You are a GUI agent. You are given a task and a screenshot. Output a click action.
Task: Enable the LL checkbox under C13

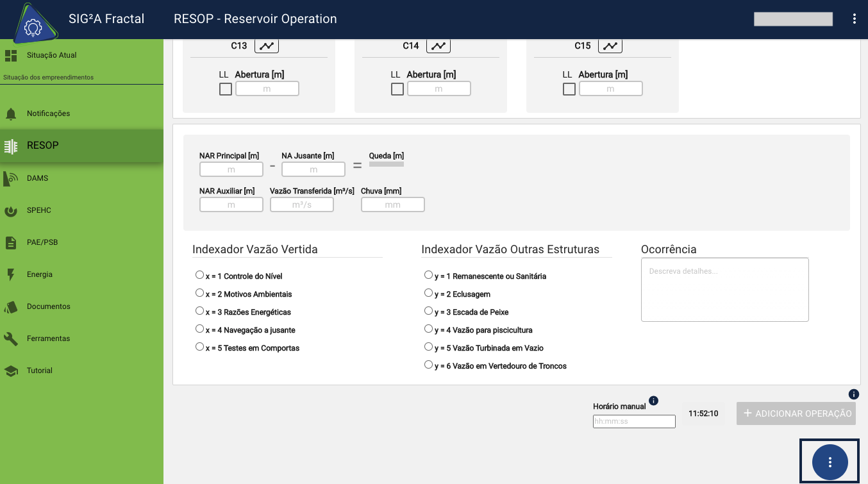pyautogui.click(x=225, y=89)
